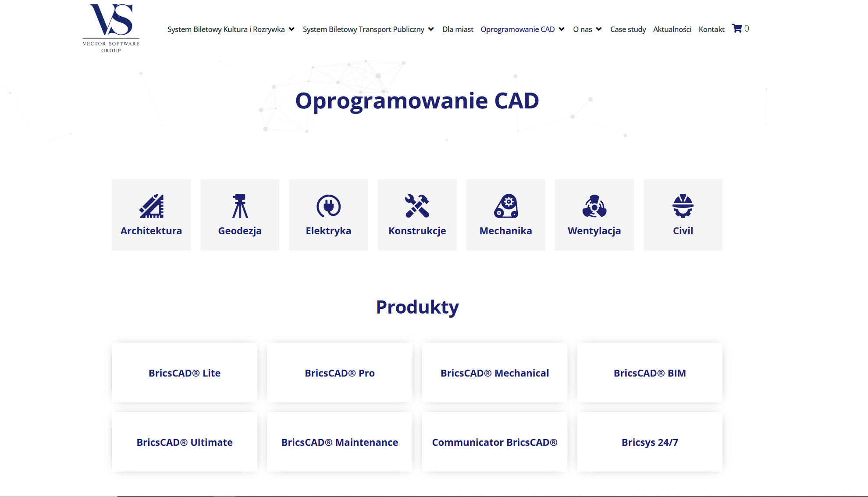Open the O nas menu item
Image resolution: width=868 pixels, height=497 pixels.
click(583, 29)
